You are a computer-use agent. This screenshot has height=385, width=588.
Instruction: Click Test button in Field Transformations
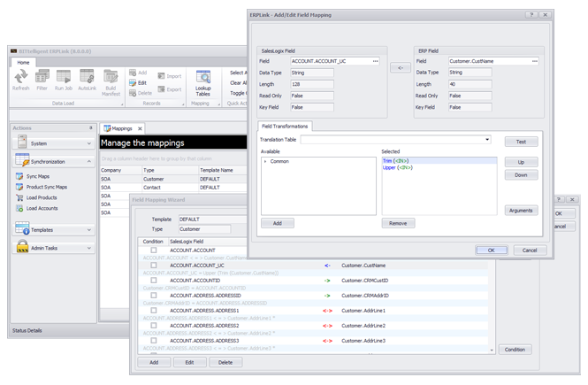pyautogui.click(x=521, y=142)
